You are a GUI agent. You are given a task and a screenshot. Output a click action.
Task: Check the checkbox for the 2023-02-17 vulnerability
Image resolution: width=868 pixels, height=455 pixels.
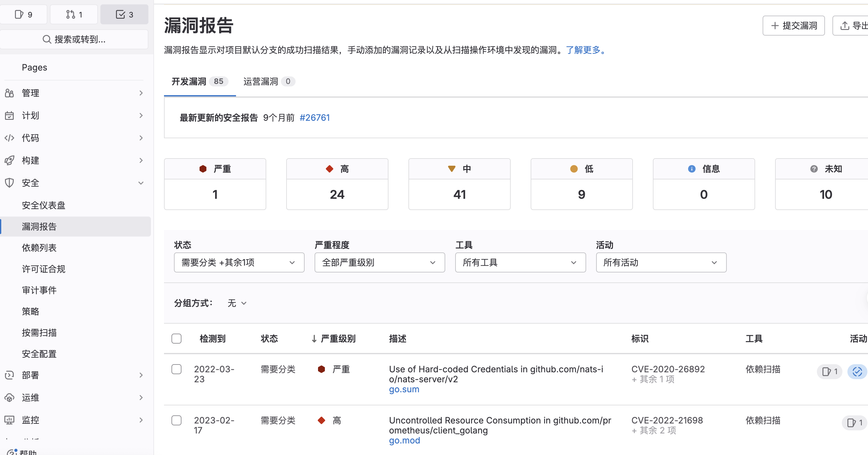pyautogui.click(x=176, y=421)
